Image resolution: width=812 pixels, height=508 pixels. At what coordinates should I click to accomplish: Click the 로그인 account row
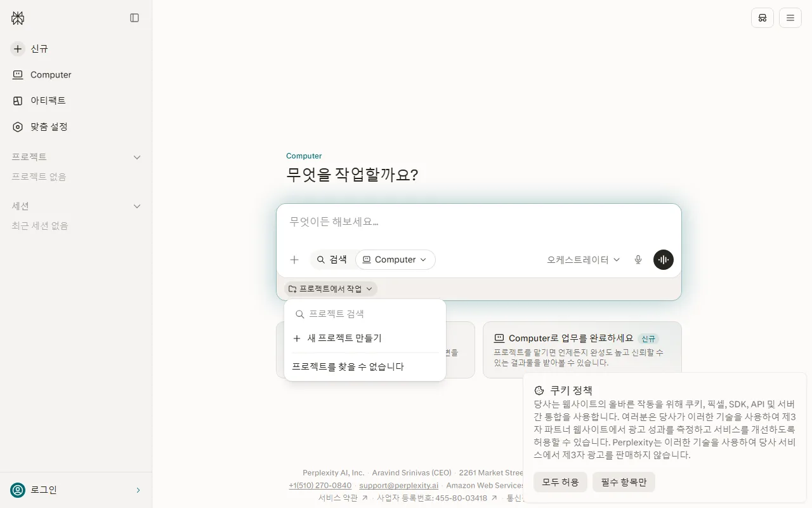pyautogui.click(x=76, y=490)
